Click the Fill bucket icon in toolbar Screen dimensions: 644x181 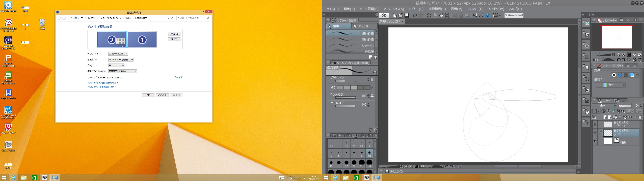point(441,15)
